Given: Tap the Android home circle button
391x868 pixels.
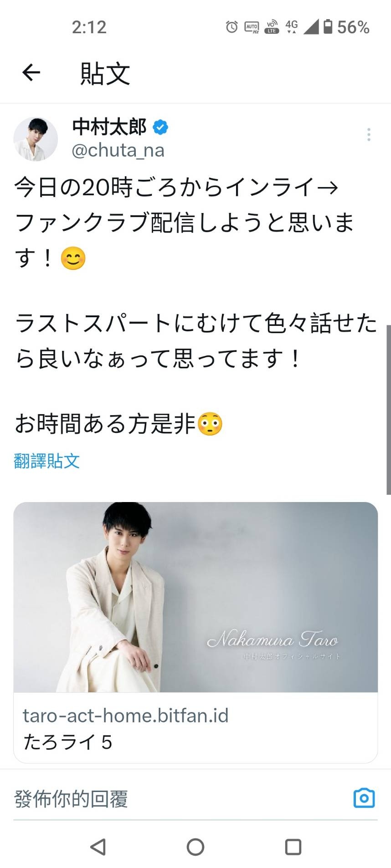Looking at the screenshot, I should 195,847.
